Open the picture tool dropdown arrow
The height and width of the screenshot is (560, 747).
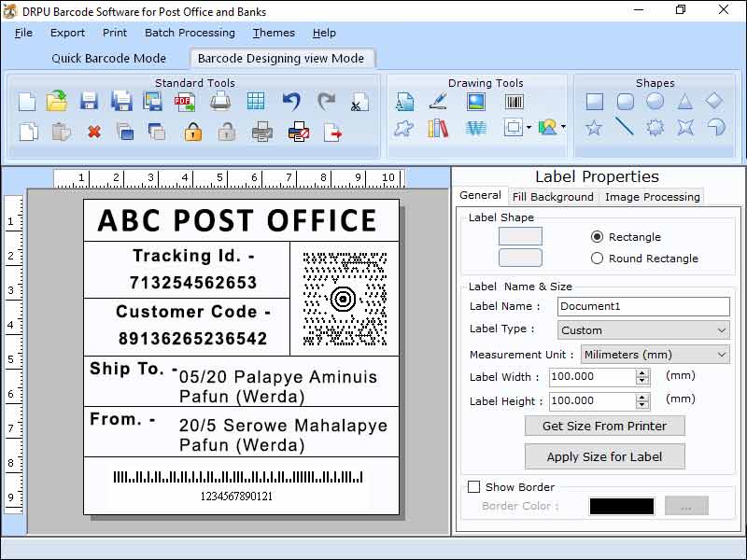[x=565, y=128]
